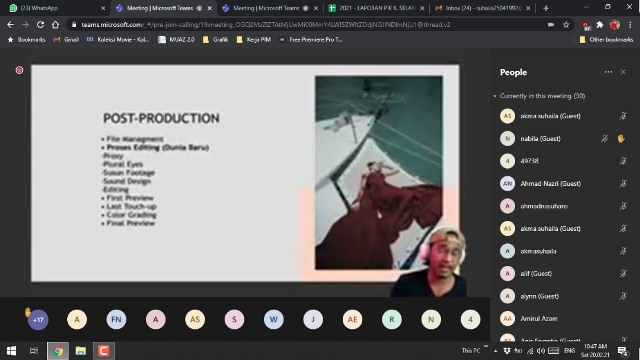This screenshot has width=640, height=360.
Task: Open the Chrome extensions puzzle icon
Action: pos(600,25)
